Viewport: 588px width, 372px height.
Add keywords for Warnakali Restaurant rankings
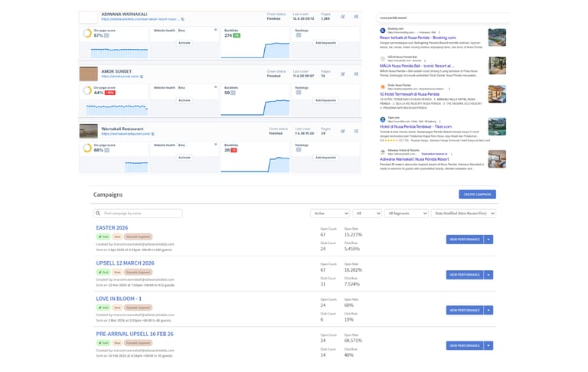pos(325,158)
